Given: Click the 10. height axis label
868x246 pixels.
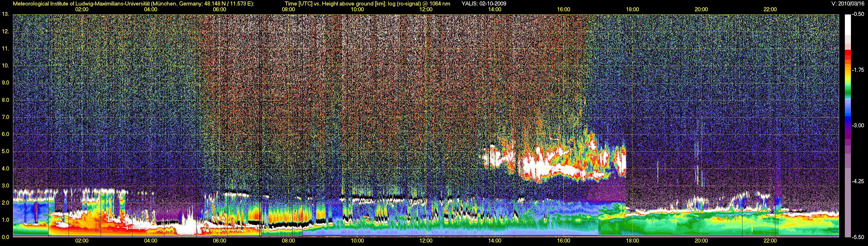Looking at the screenshot, I should click(5, 66).
